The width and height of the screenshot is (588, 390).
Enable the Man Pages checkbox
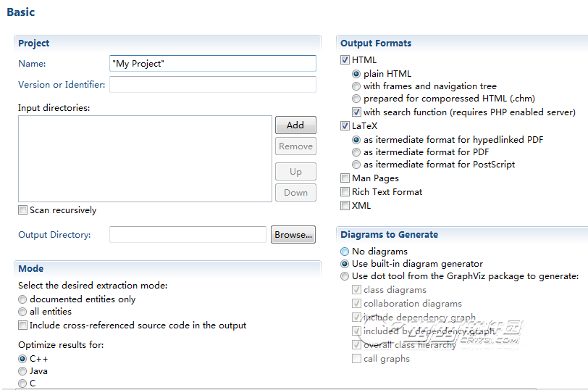[345, 178]
